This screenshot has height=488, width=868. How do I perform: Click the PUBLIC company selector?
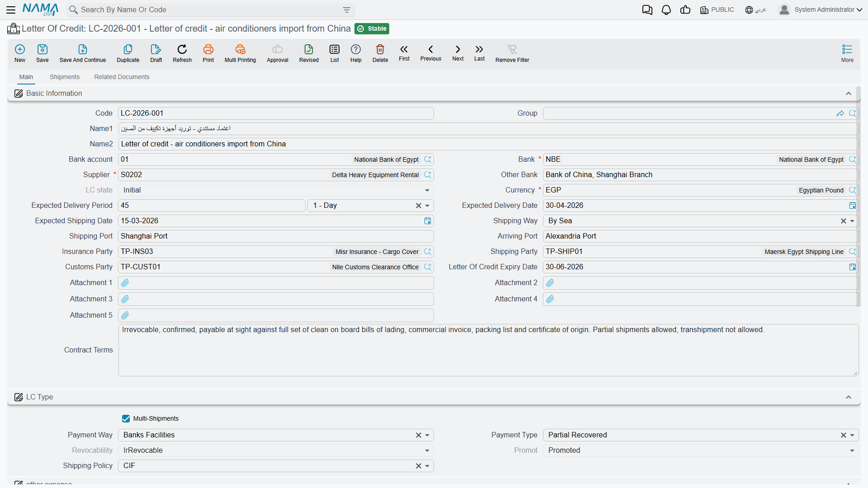[x=717, y=9]
